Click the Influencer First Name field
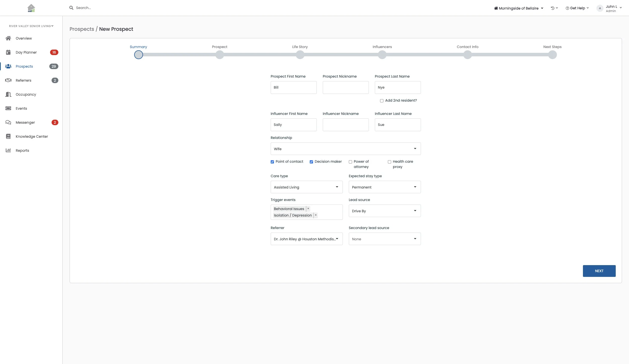 [293, 125]
